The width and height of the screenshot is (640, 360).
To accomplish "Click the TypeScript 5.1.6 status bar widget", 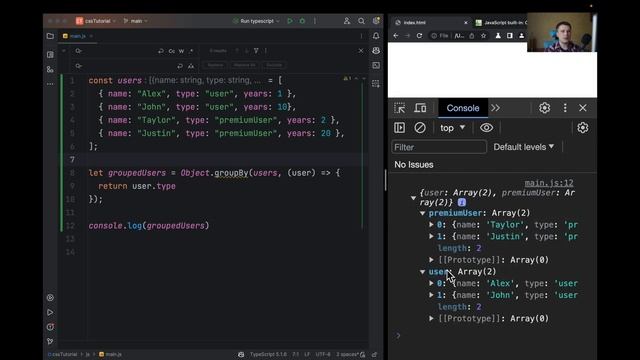I will [x=268, y=354].
